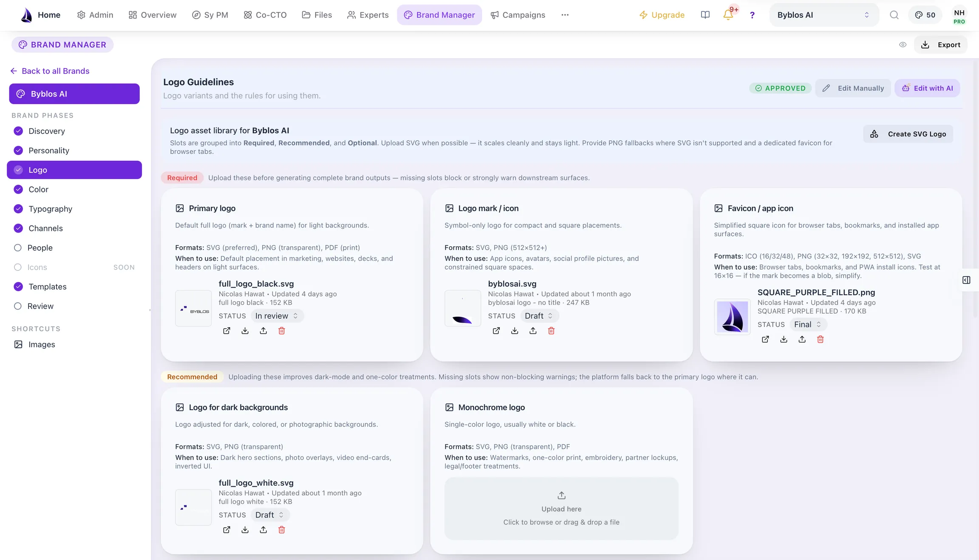Download full_logo_black.svg file
This screenshot has height=560, width=979.
245,331
